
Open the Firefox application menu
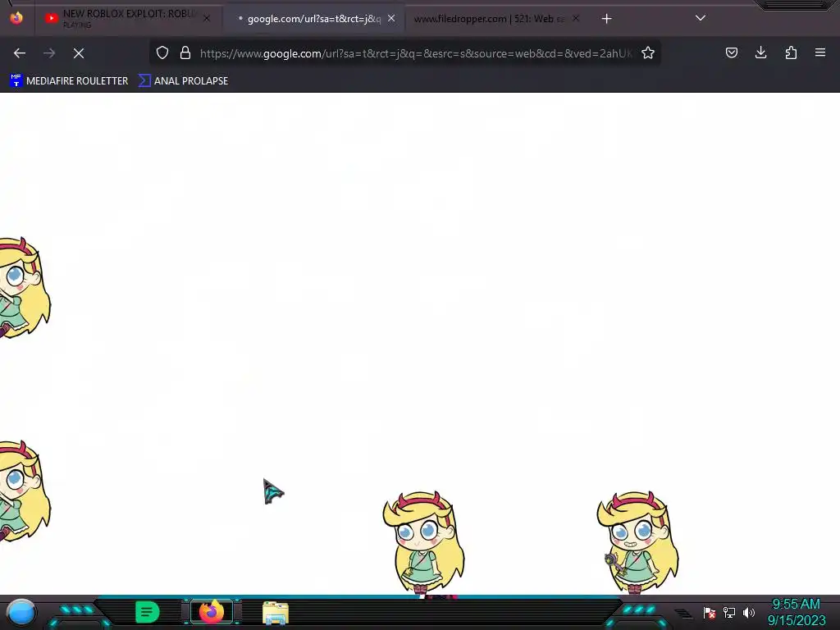point(820,52)
